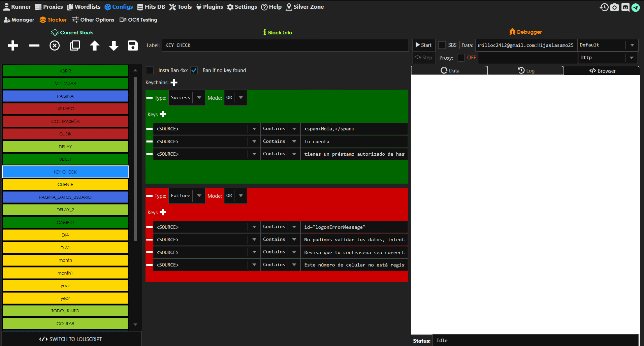644x346 pixels.
Task: Enable the SBS step-by-step checkbox
Action: pyautogui.click(x=442, y=45)
